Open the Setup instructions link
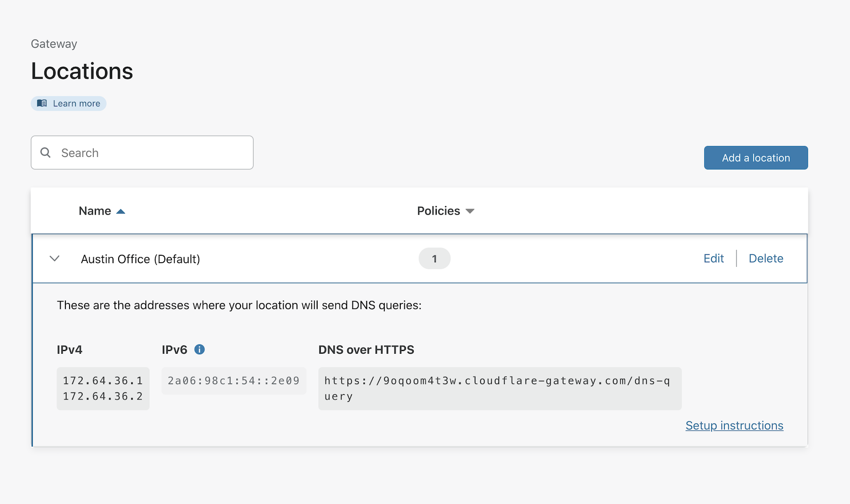This screenshot has width=850, height=504. pos(734,426)
